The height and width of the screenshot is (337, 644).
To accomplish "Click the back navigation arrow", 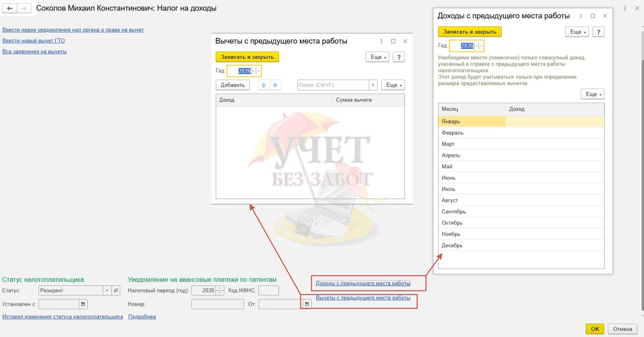I will [10, 8].
